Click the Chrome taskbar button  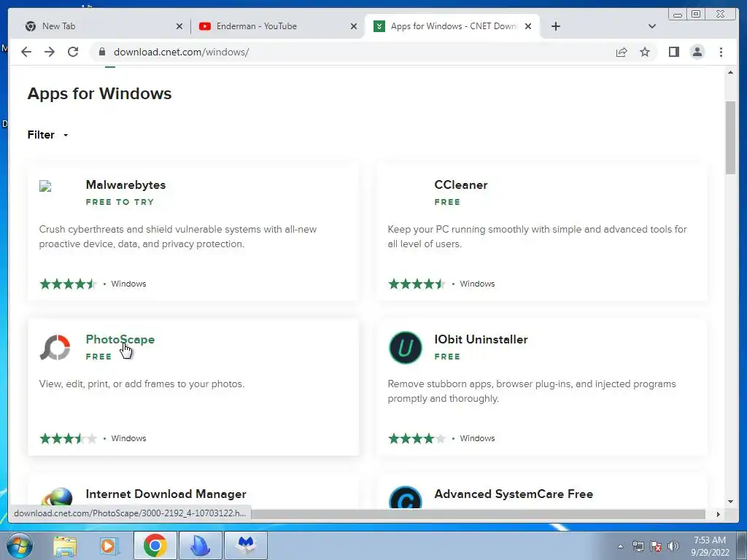point(155,545)
